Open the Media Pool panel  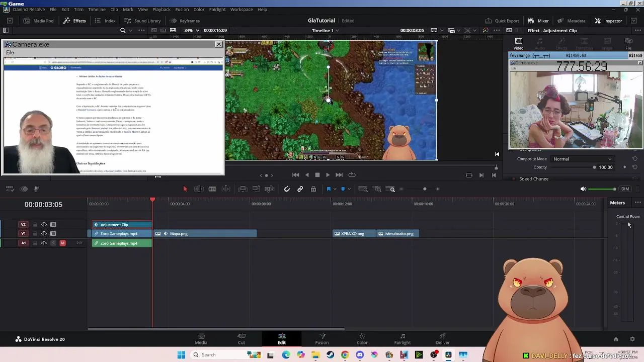tap(39, 21)
